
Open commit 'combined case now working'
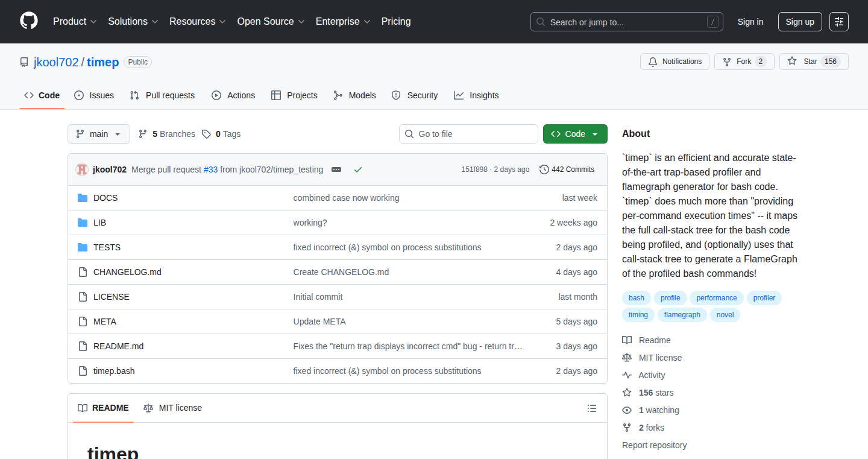tap(346, 198)
